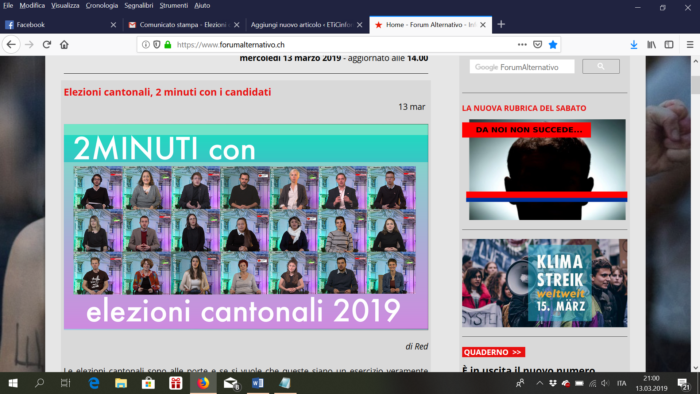Toggle the sidebar view icon
The image size is (700, 394).
pos(669,45)
